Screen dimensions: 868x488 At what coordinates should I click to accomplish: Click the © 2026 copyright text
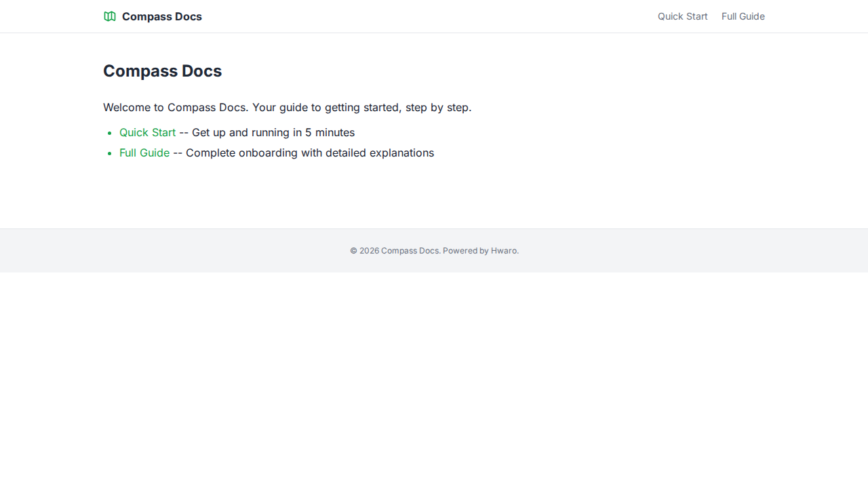coord(364,251)
